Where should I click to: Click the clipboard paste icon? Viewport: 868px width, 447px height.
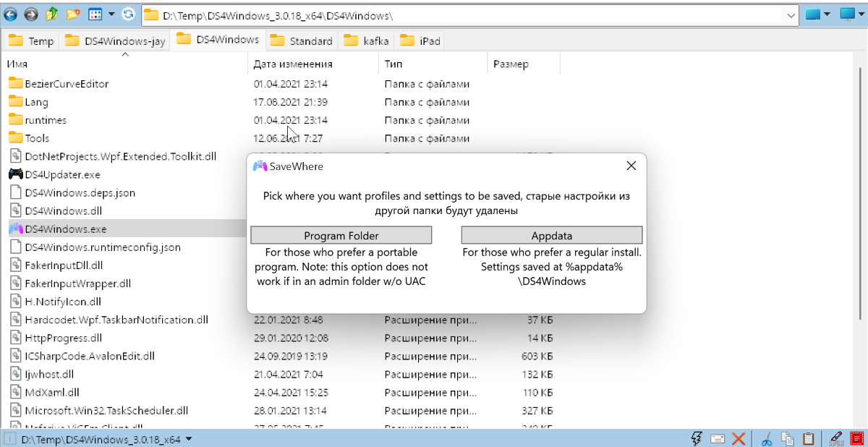[809, 438]
